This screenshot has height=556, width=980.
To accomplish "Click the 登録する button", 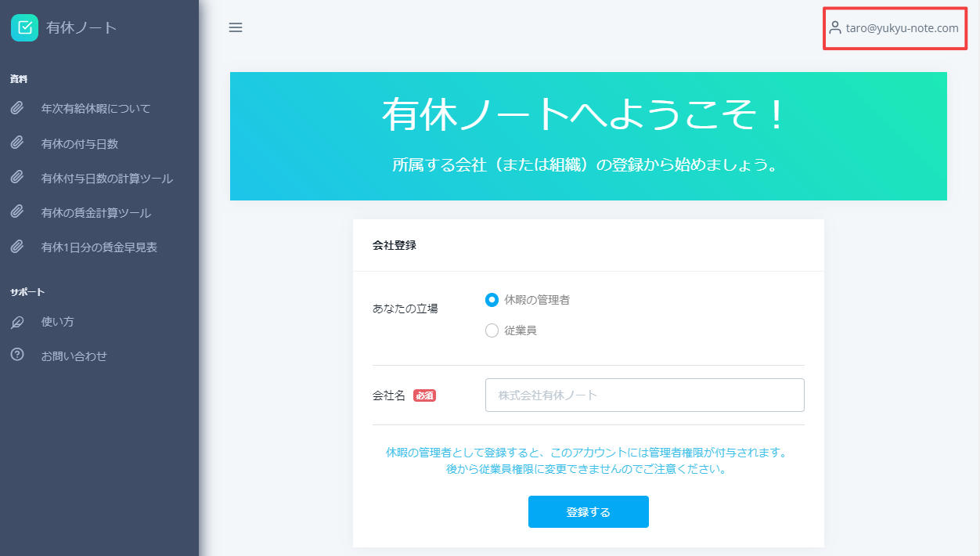I will tap(588, 511).
